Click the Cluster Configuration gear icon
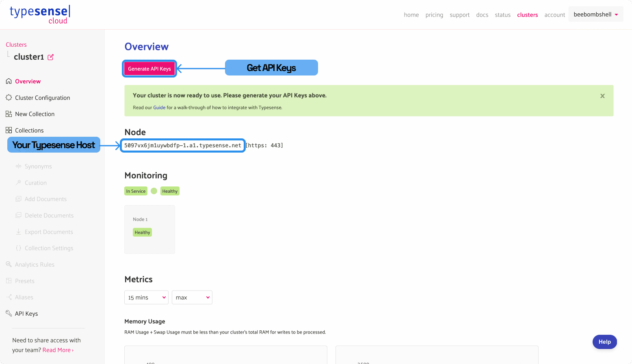Viewport: 632px width, 364px height. tap(9, 98)
